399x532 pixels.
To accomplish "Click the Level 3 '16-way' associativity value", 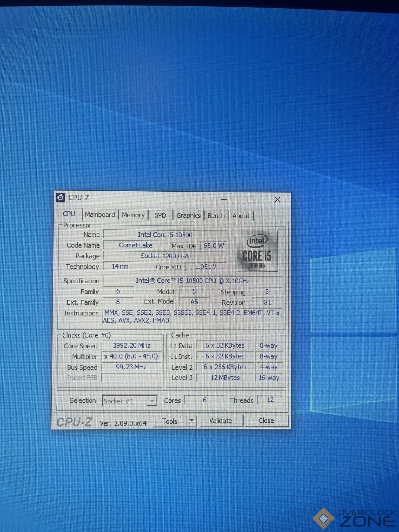I will click(269, 378).
